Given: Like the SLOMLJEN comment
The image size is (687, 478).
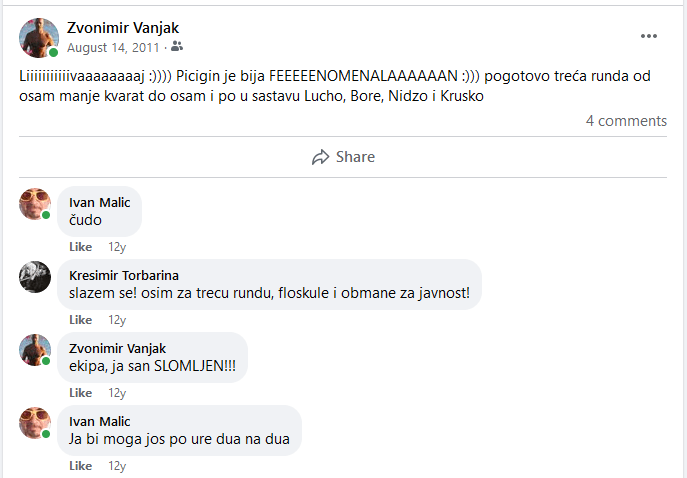Looking at the screenshot, I should [80, 393].
